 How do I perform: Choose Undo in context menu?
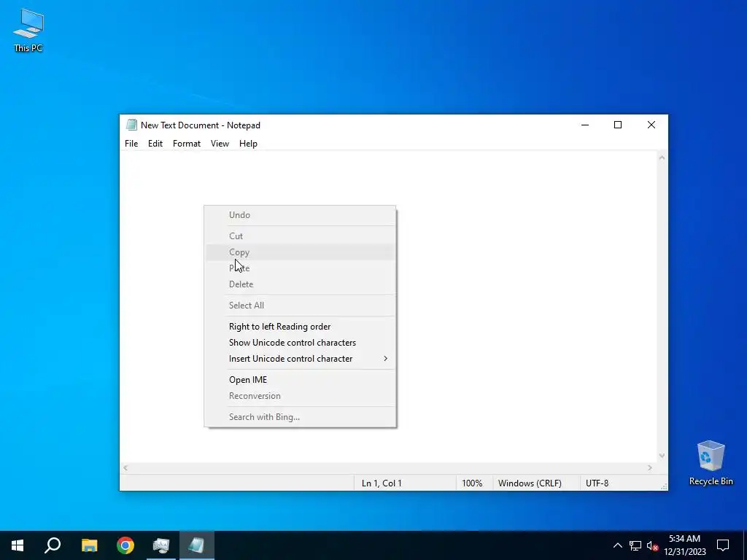[300, 215]
